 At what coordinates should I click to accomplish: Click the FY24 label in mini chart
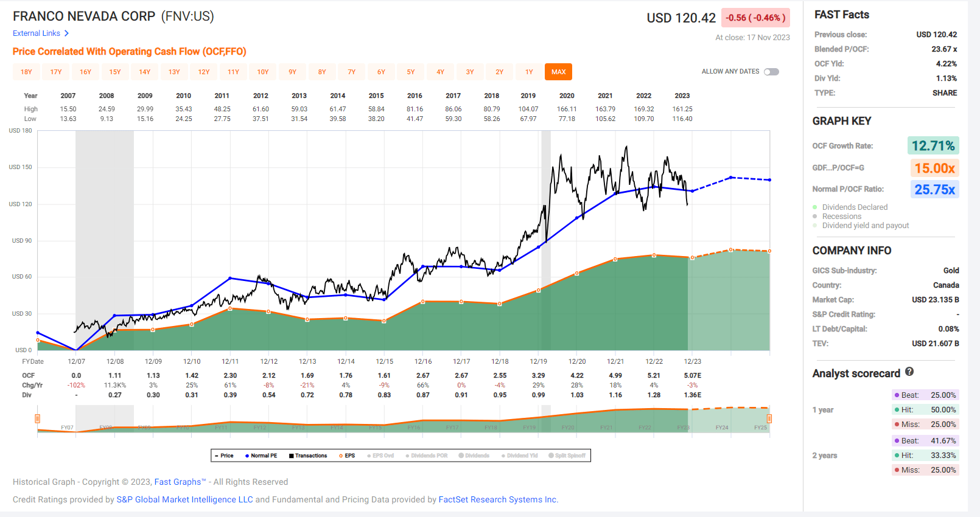pos(722,428)
